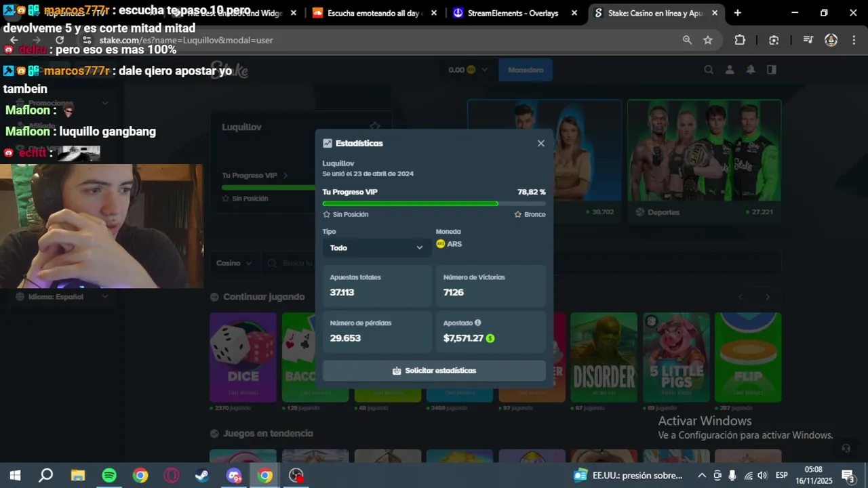This screenshot has height=488, width=868.
Task: Click the Tu Progreso VIP progress bar in dialog
Action: [434, 203]
